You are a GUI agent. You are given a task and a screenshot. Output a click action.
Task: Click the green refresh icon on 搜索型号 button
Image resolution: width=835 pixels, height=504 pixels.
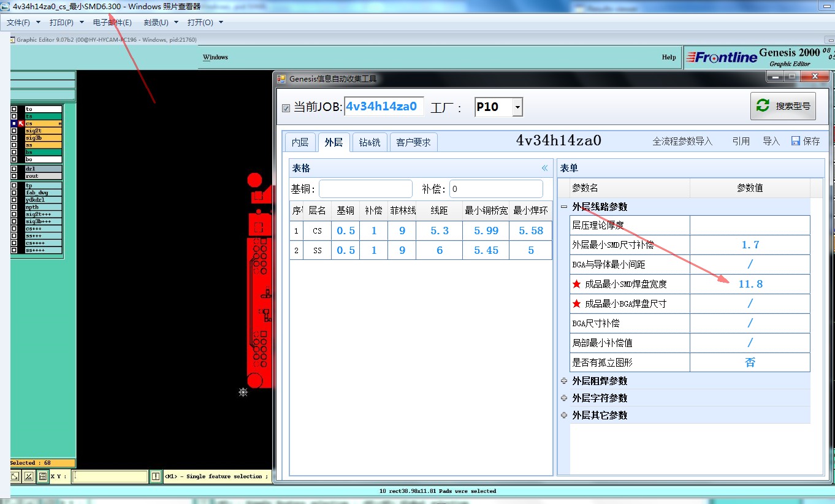763,105
